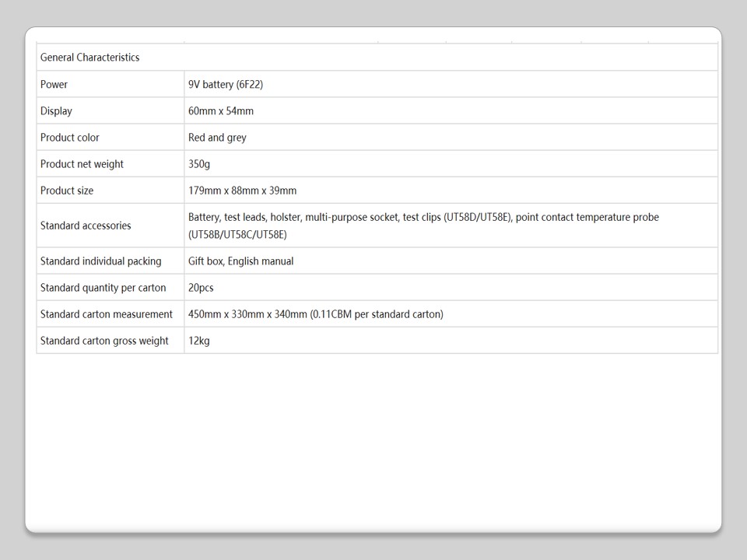
Task: Click the Gift box, English manual value
Action: click(x=241, y=261)
